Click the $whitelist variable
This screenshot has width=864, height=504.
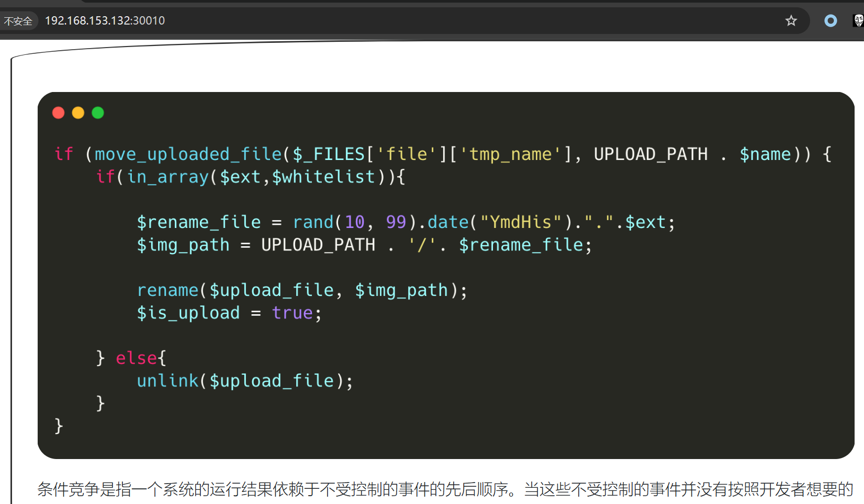click(x=323, y=177)
